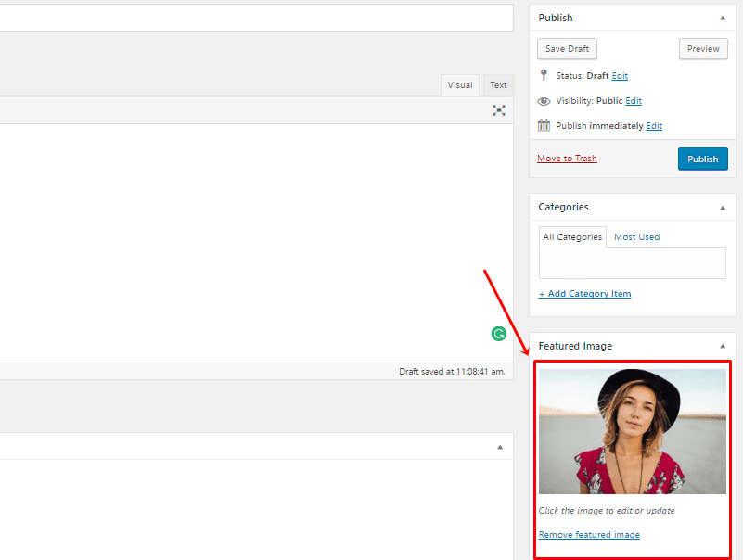Collapse the Featured Image panel
This screenshot has width=743, height=560.
pos(723,346)
